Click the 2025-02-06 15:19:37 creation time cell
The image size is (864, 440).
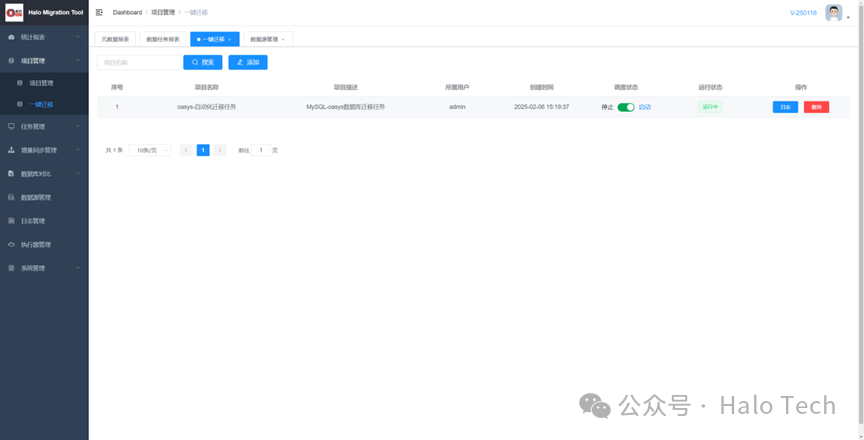click(x=542, y=107)
